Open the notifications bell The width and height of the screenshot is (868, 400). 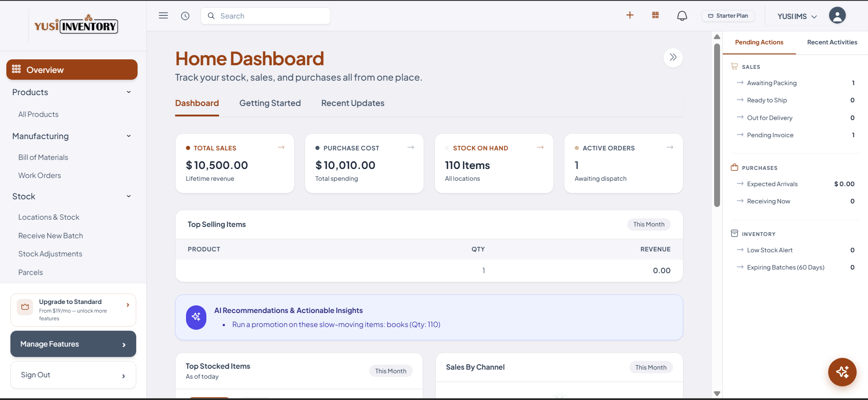click(682, 16)
